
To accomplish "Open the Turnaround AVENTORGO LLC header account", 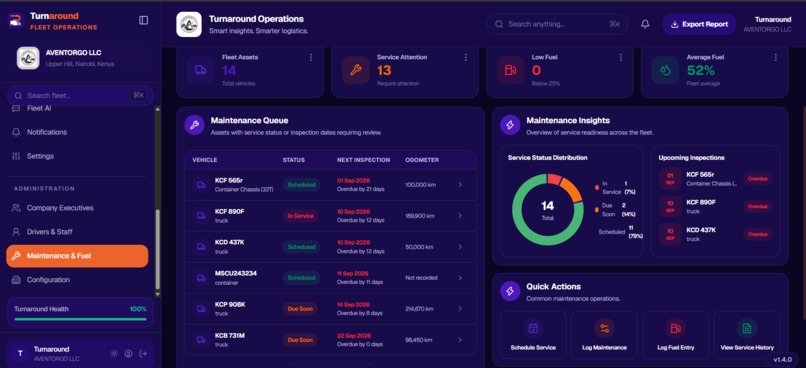I will (x=767, y=24).
